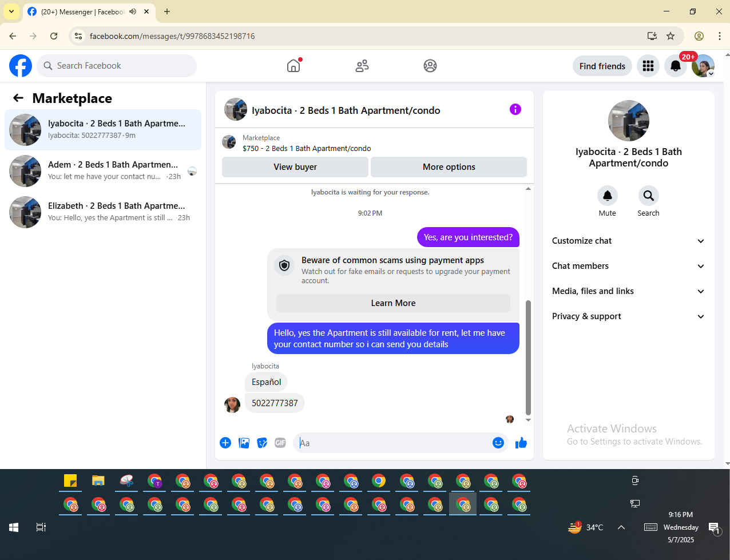730x560 pixels.
Task: Mute the tab via the speaker icon
Action: [x=133, y=11]
